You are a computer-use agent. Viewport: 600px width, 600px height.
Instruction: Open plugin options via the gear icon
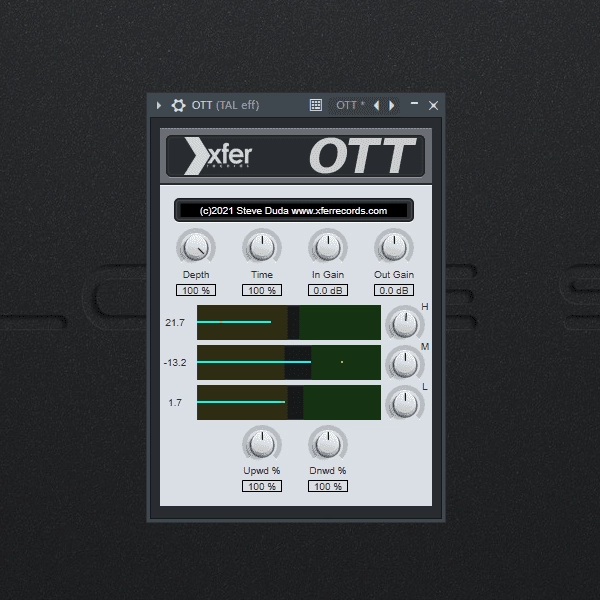coord(178,105)
